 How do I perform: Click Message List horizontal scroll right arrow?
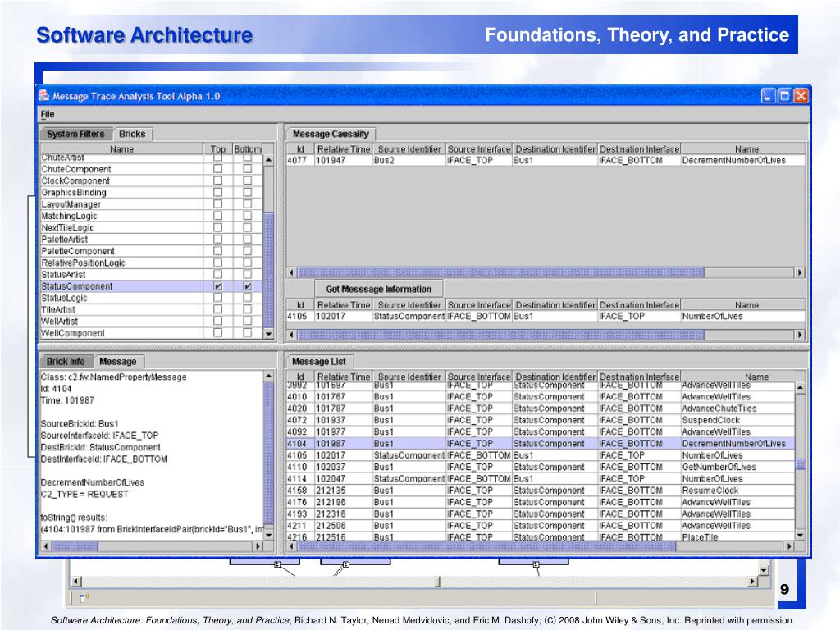(x=790, y=546)
